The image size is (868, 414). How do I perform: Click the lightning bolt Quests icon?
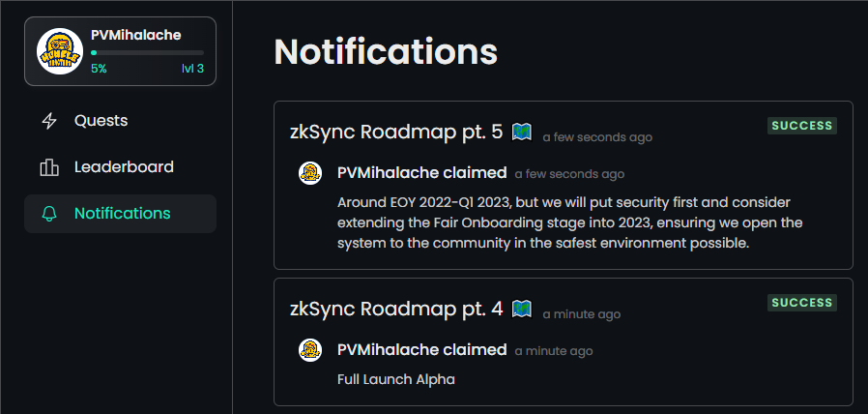(x=49, y=121)
